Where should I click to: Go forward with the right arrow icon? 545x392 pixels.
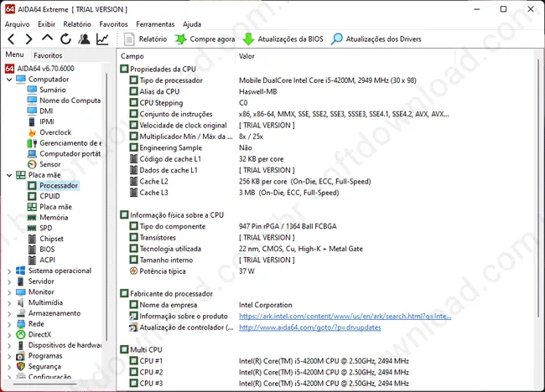pos(29,39)
